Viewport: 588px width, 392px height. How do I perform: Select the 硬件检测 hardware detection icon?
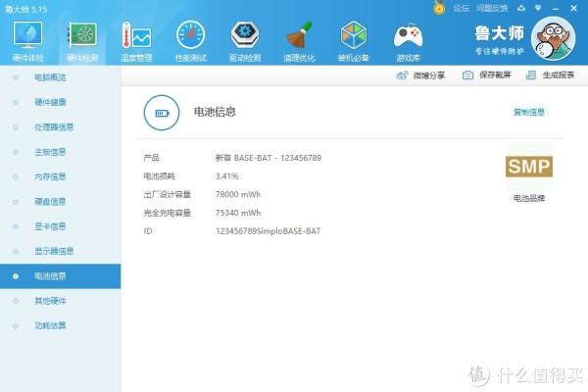[x=82, y=41]
